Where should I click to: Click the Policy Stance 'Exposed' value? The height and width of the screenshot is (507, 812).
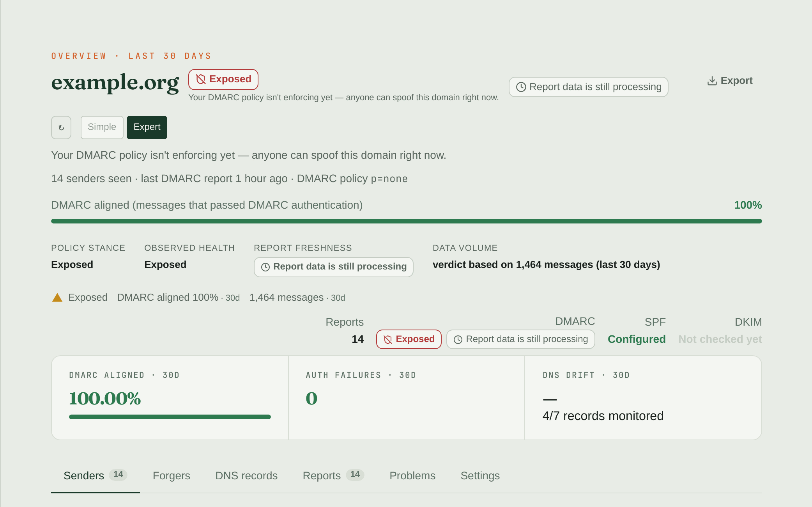(72, 265)
